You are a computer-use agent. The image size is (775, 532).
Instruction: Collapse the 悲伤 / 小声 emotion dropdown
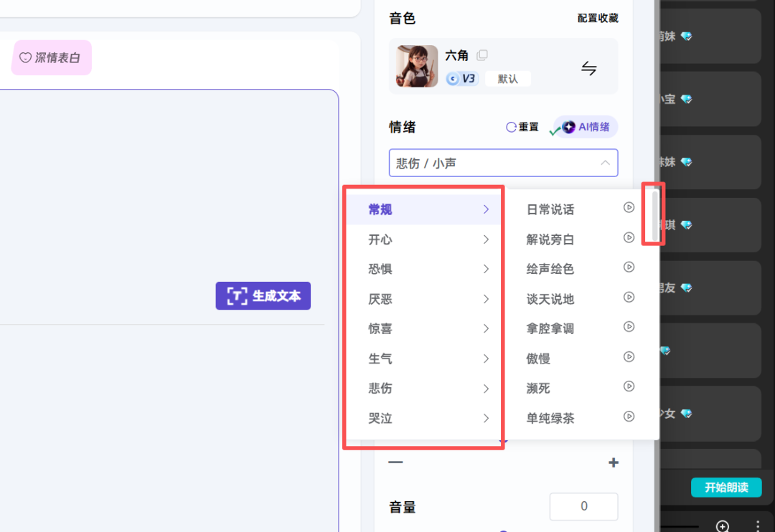(605, 163)
